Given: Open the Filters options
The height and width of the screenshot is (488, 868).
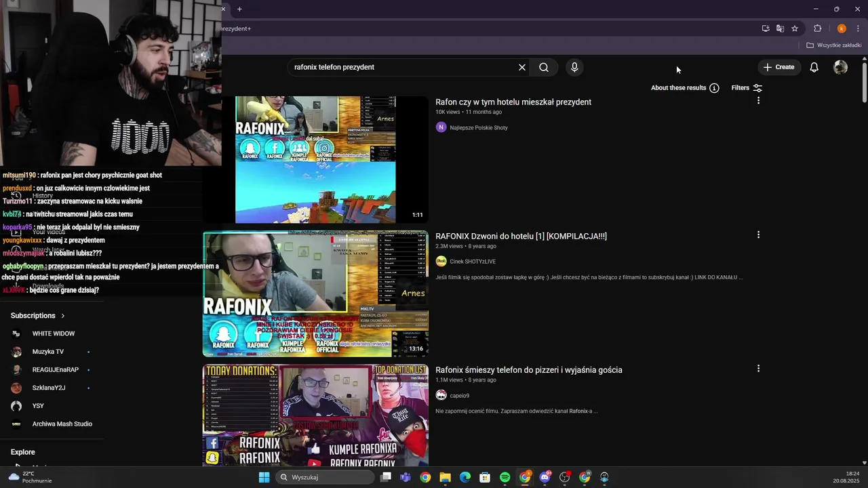Looking at the screenshot, I should (747, 87).
